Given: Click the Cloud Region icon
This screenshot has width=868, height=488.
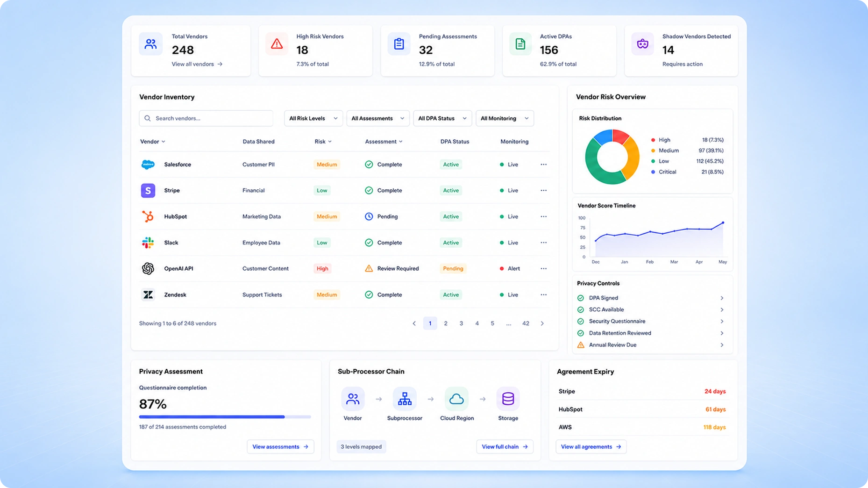Looking at the screenshot, I should 456,399.
